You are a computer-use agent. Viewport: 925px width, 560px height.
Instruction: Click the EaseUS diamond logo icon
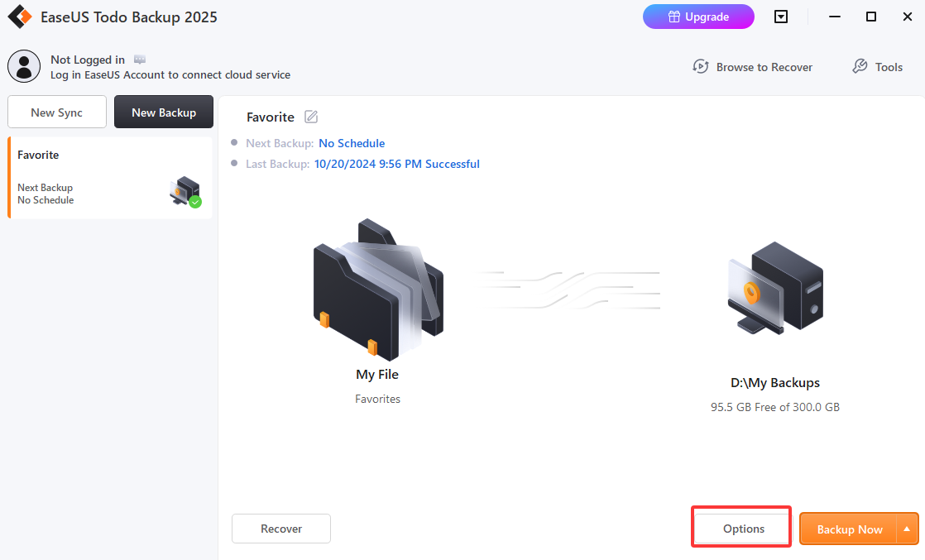tap(20, 17)
